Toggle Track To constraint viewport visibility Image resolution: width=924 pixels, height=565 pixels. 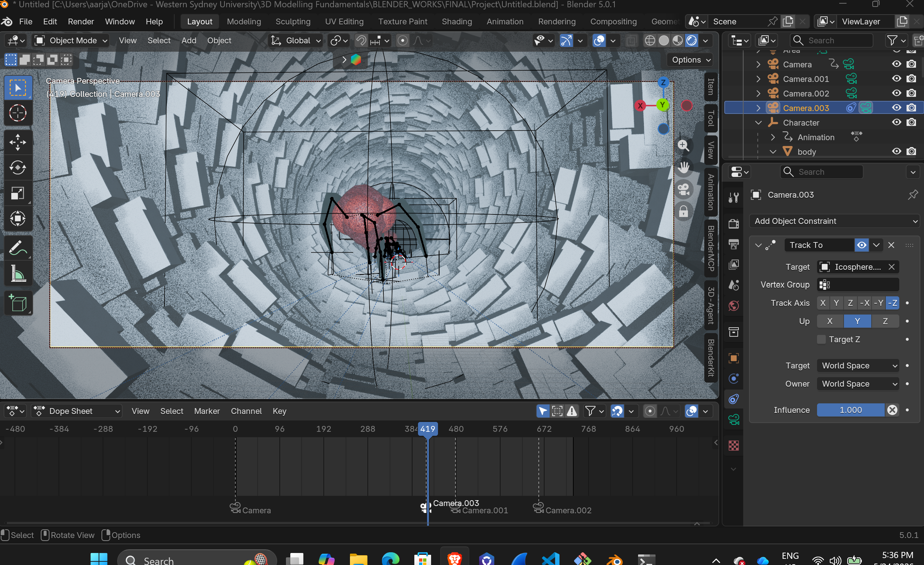click(x=861, y=245)
